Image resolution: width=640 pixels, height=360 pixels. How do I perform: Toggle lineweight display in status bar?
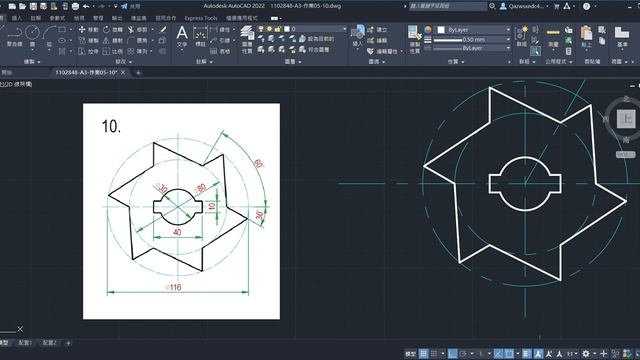click(527, 353)
